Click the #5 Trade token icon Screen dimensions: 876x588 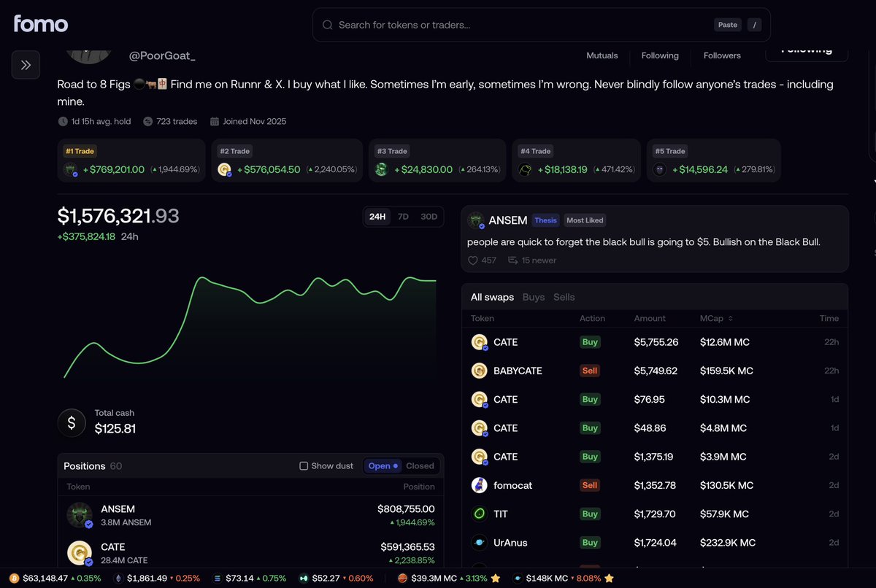tap(659, 169)
